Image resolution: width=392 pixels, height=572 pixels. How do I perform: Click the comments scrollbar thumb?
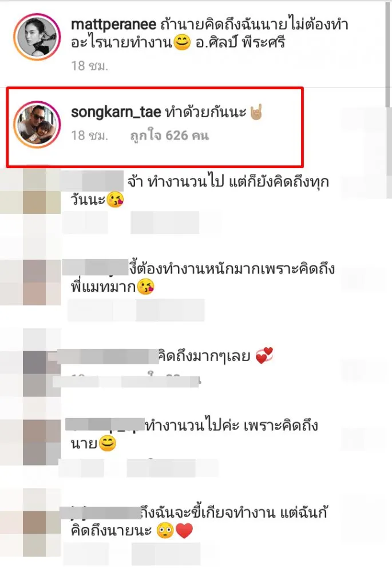click(x=388, y=55)
